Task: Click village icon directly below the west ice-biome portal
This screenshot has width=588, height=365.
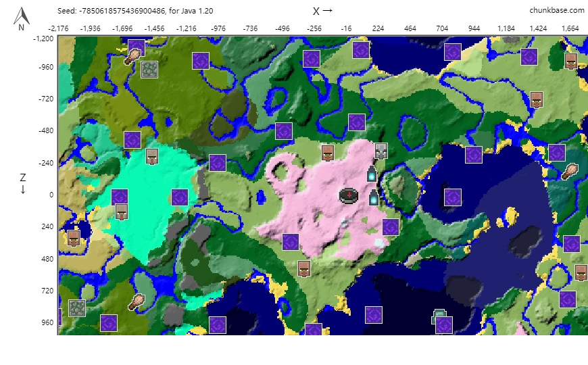Action: (x=121, y=212)
